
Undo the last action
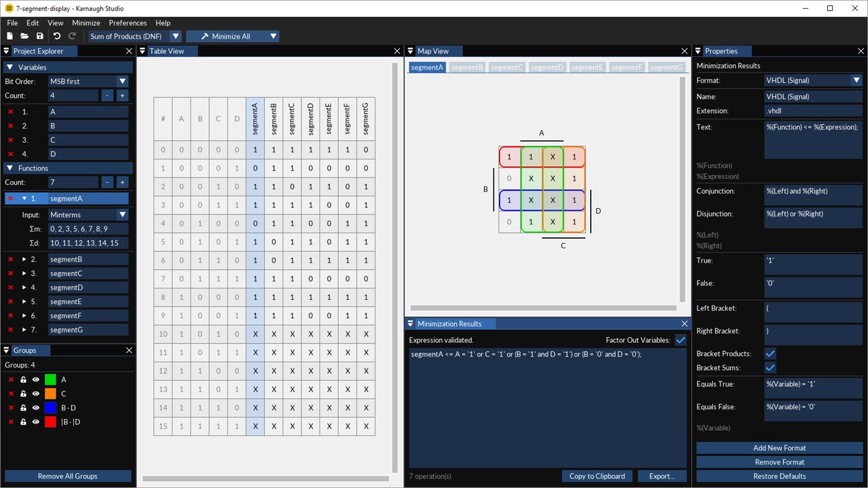point(56,36)
